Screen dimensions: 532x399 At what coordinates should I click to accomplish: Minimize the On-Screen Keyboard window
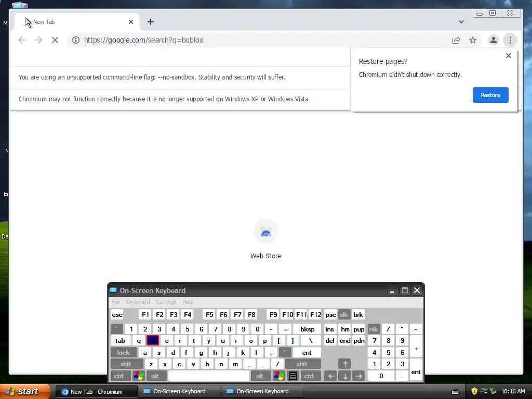click(392, 290)
